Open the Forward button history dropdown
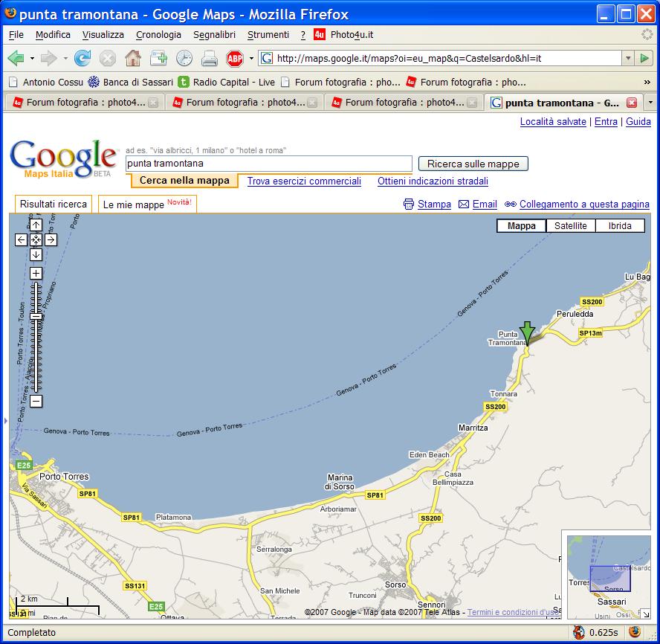The width and height of the screenshot is (660, 644). (x=65, y=58)
